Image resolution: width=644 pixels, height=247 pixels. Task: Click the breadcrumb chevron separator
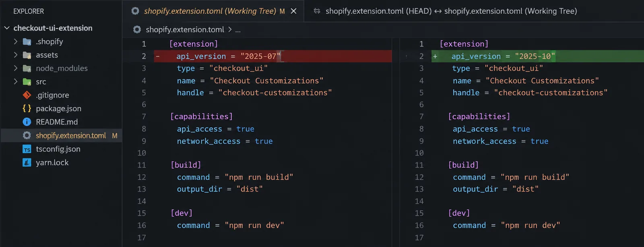230,29
